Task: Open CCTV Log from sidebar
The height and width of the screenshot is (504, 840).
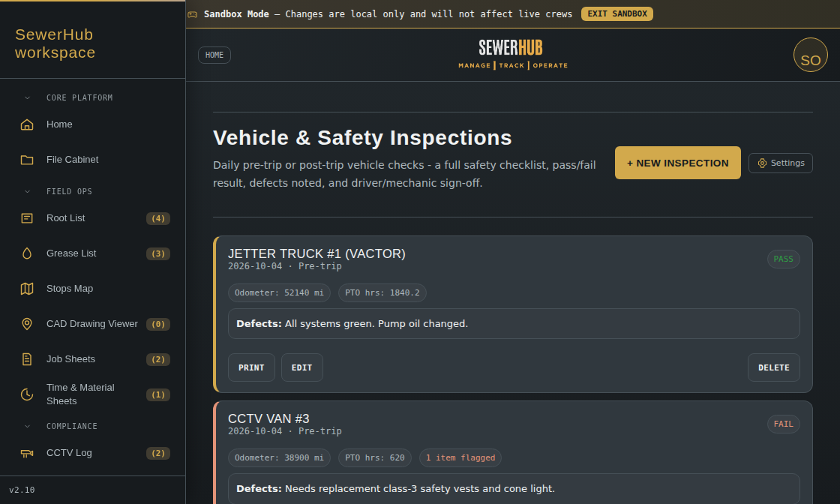Action: coord(93,453)
